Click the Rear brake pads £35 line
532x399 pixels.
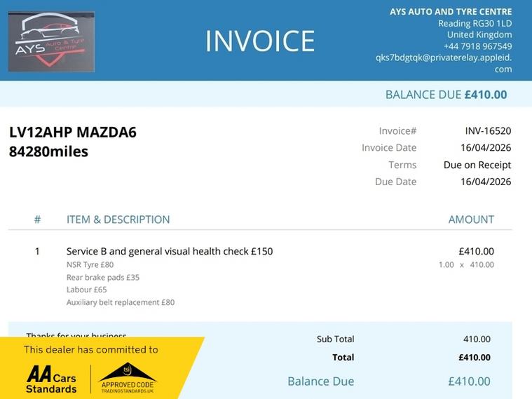[x=103, y=277]
